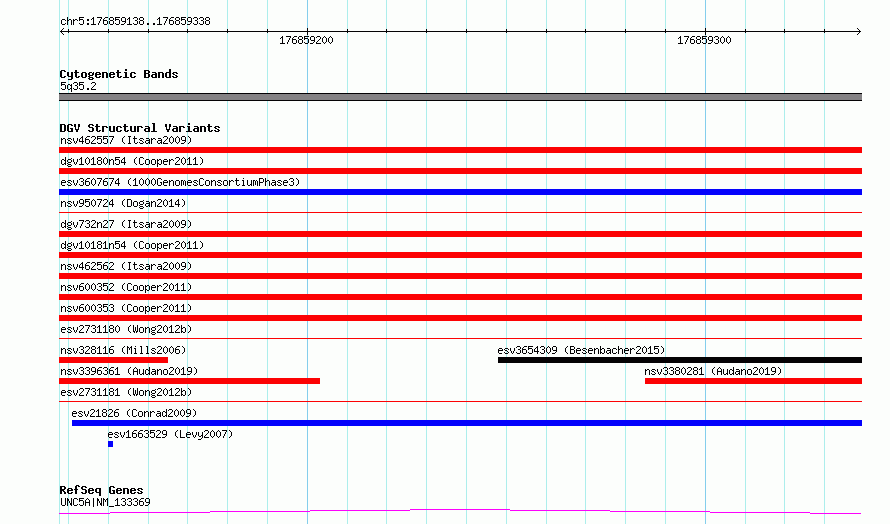
Task: Open variant esv3607674 (1000GenomesConsortiumPhase3)
Action: 180,182
